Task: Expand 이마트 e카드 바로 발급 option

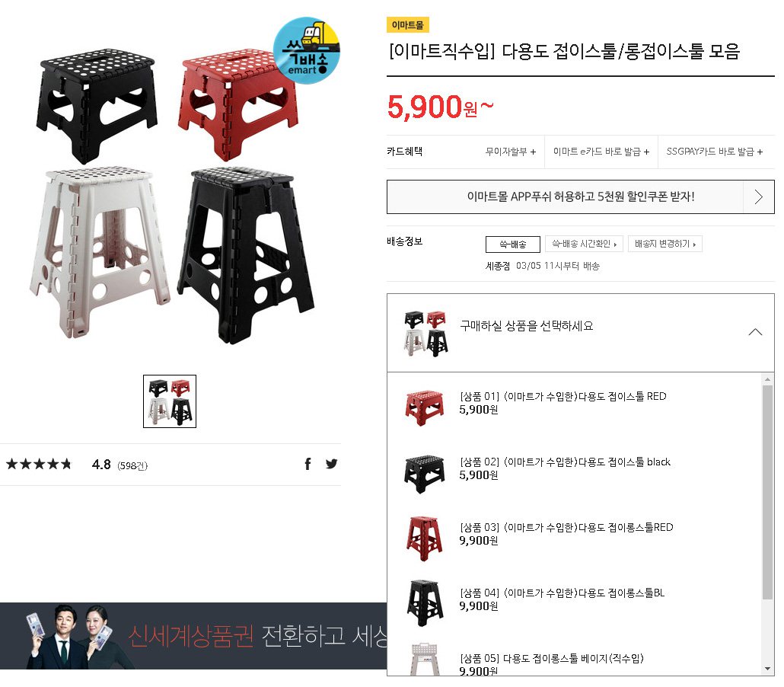Action: pos(601,152)
